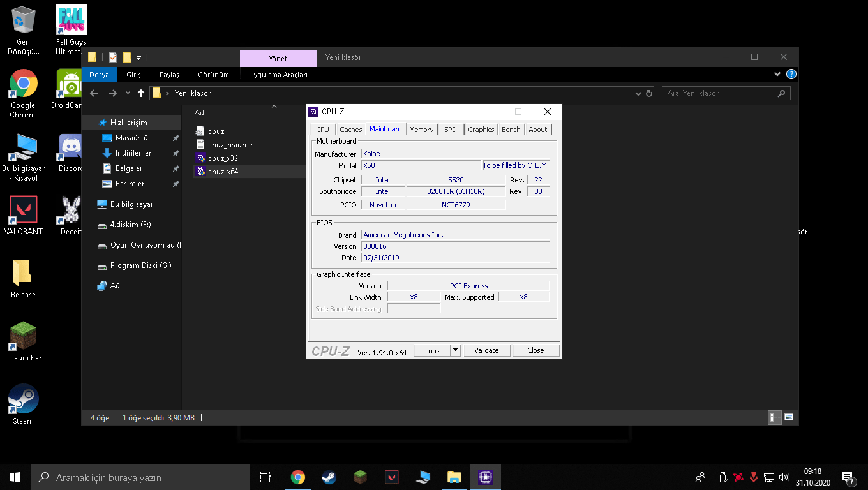This screenshot has width=868, height=490.
Task: Click the Windows taskbar search field
Action: 140,477
